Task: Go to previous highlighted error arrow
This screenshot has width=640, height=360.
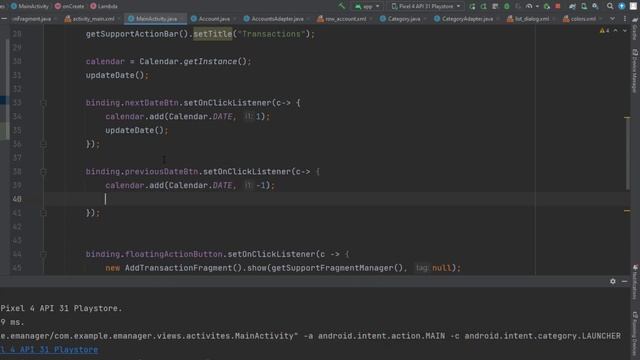Action: [616, 31]
